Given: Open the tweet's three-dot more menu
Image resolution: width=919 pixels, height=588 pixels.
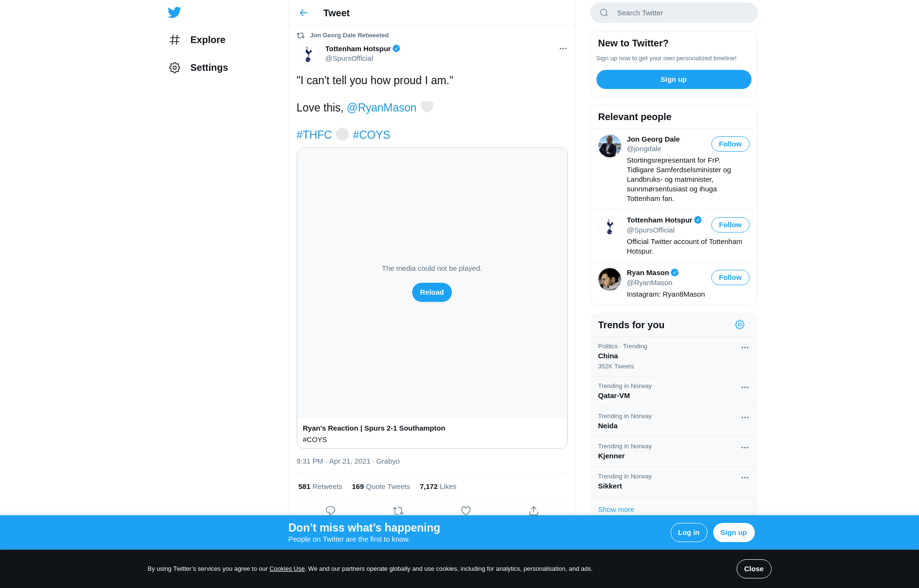Looking at the screenshot, I should (x=563, y=49).
